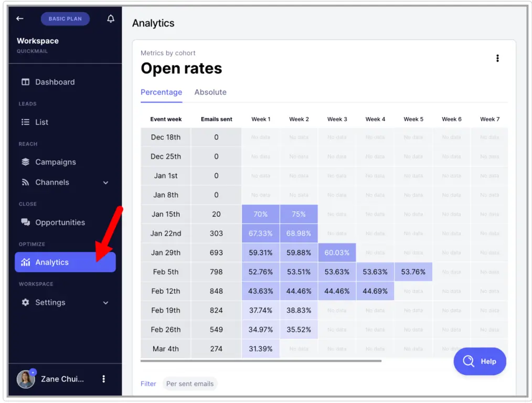Click the Week 5 column header

[x=413, y=119]
